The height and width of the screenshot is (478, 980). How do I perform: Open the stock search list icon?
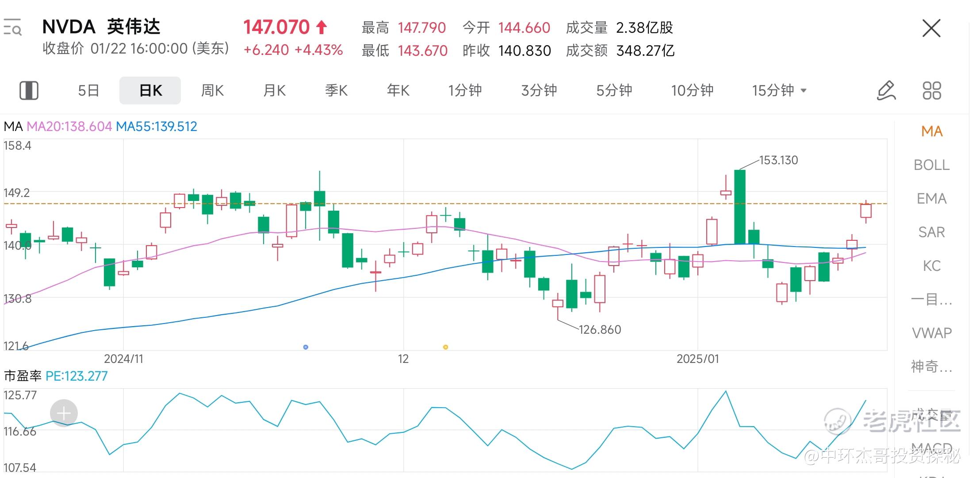[x=12, y=27]
